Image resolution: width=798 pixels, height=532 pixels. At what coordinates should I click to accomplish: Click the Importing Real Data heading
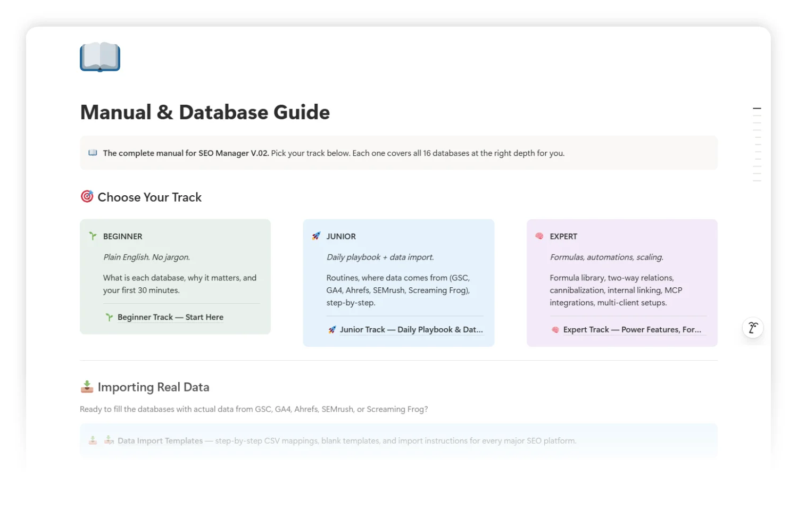coord(153,387)
